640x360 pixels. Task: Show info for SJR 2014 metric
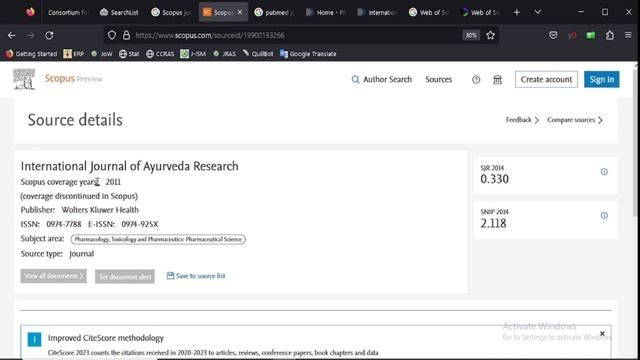[x=604, y=172]
